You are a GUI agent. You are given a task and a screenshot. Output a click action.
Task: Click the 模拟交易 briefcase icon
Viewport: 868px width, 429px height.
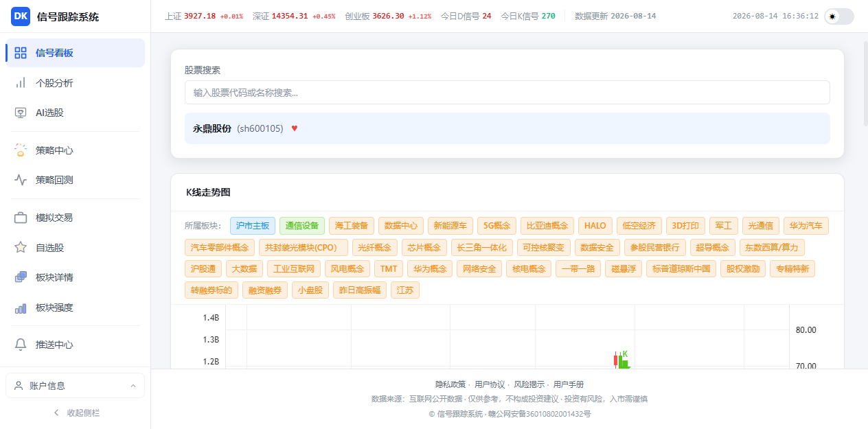(x=21, y=218)
